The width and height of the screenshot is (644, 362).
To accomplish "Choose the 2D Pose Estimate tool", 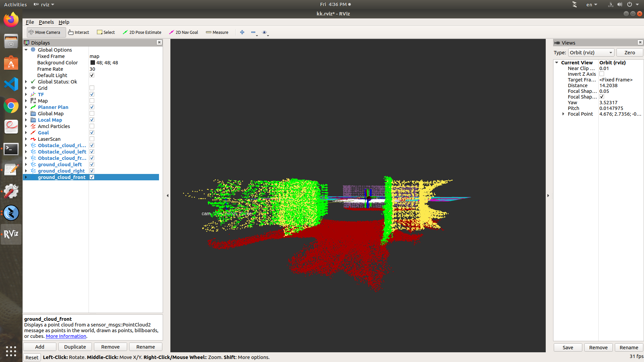I will tap(142, 32).
